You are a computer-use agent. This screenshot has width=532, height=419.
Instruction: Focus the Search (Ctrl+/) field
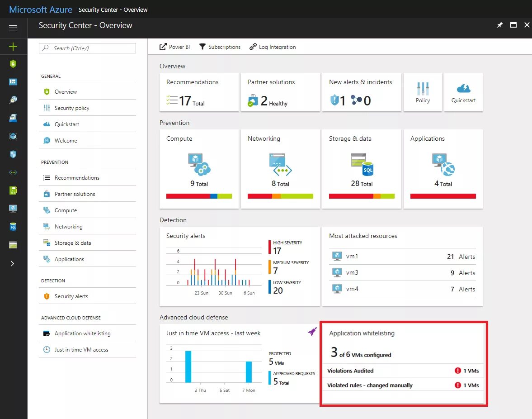[x=88, y=48]
